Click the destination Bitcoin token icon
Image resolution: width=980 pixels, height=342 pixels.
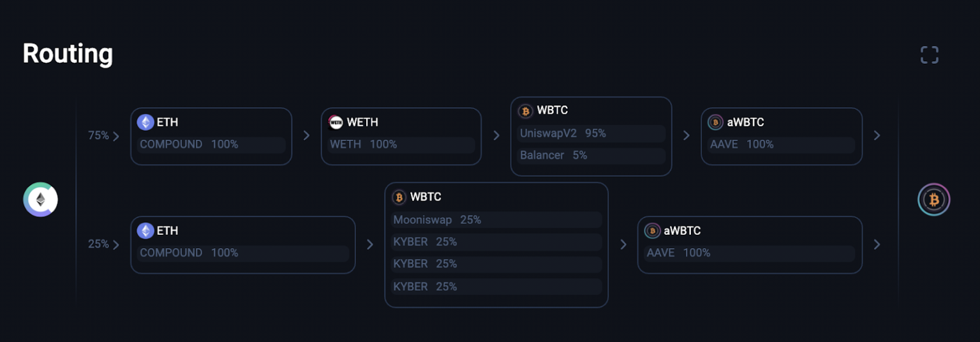[933, 200]
